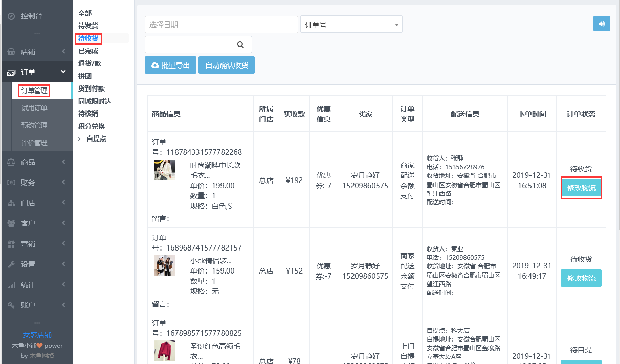Click the magnifier search icon button
Screen dimensions: 620x364
[x=240, y=45]
